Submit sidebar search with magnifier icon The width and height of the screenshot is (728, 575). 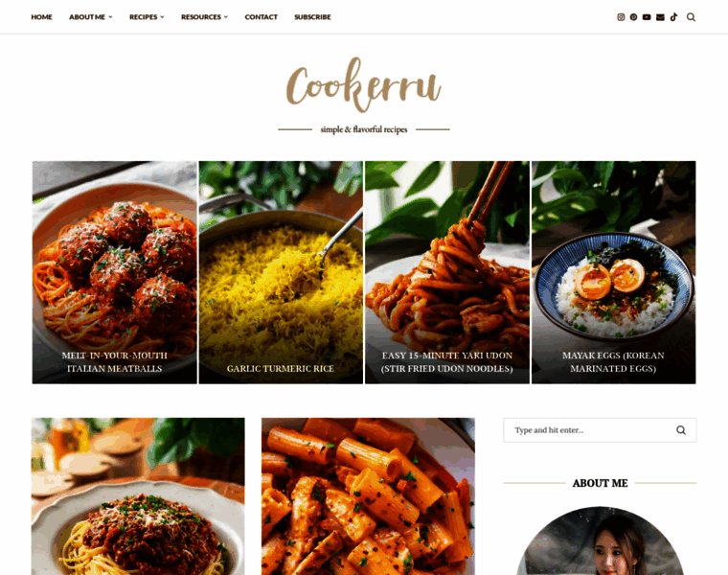click(681, 430)
